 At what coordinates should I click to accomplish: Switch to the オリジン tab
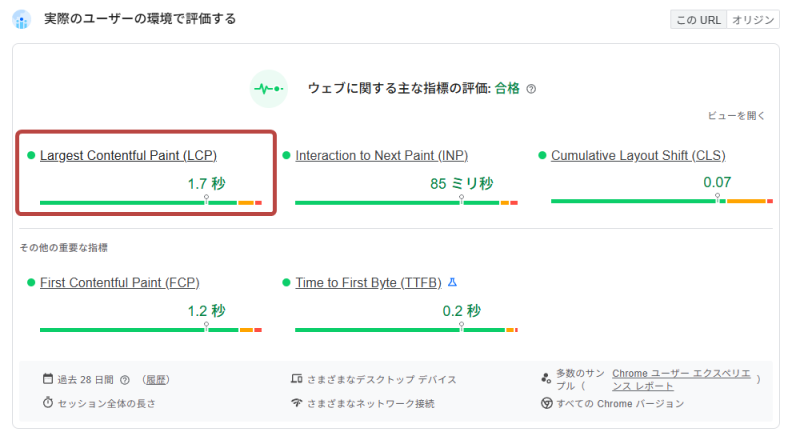click(x=753, y=19)
